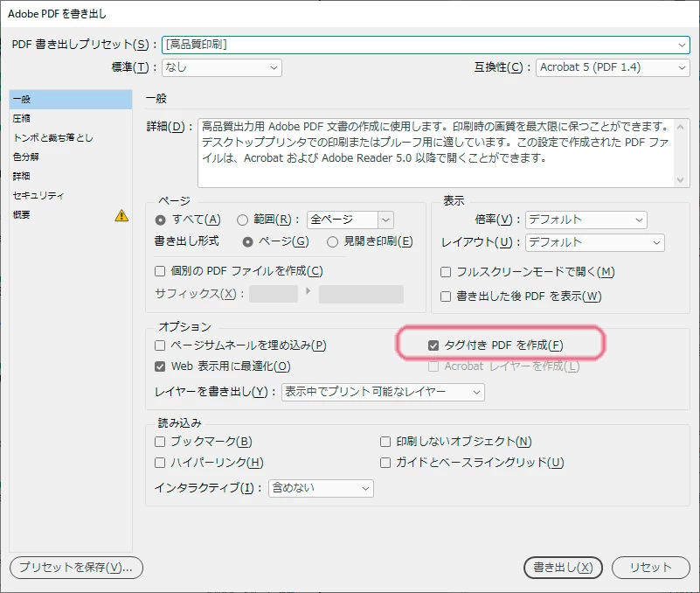Choose 見開き印刷 radio button
This screenshot has height=593, width=700.
(332, 242)
